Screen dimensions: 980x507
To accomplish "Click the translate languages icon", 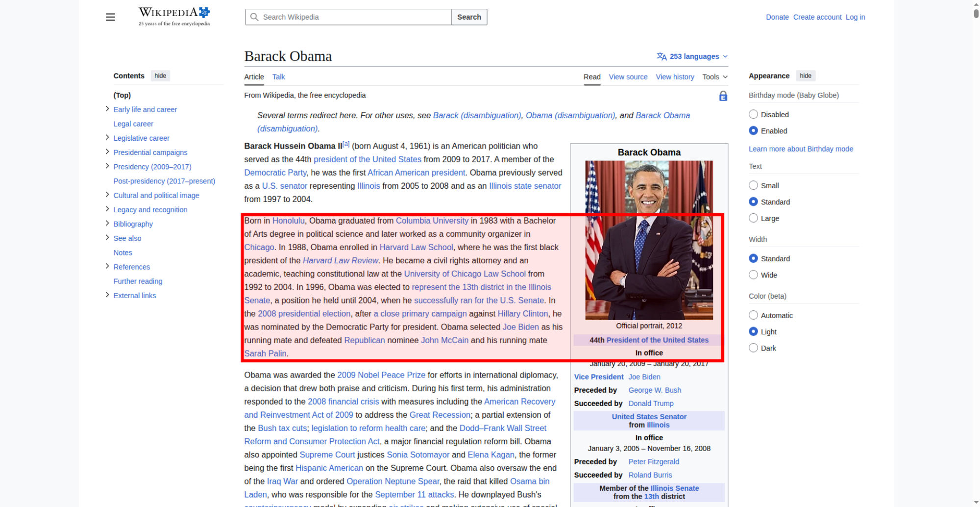I will point(661,56).
